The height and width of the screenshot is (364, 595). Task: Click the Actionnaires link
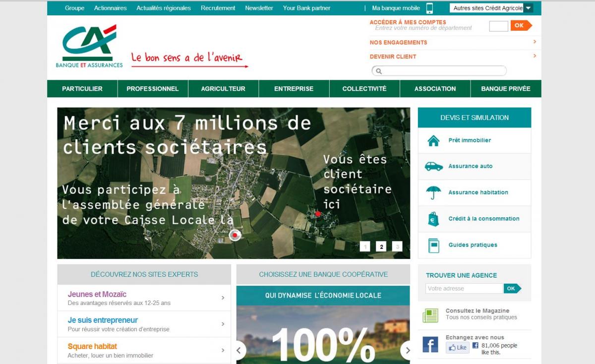click(111, 8)
